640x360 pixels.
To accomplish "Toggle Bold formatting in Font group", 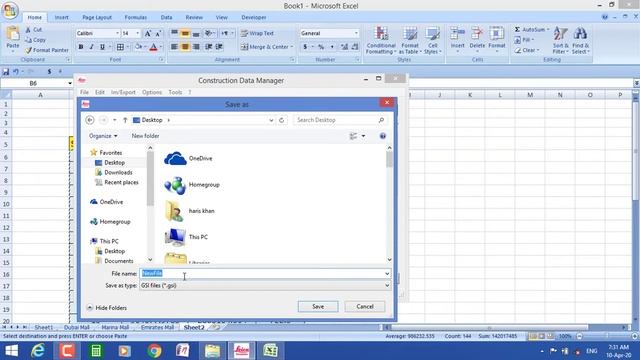I will [x=81, y=47].
